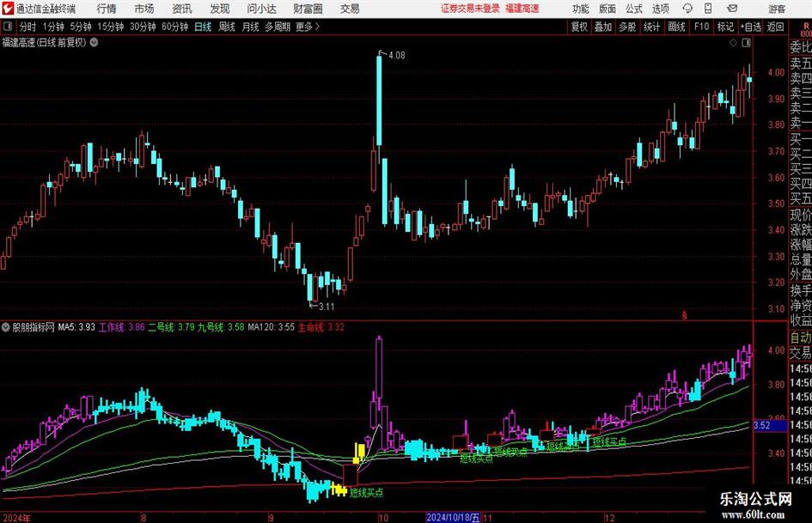Open the 版面 menu
Screen dimensions: 812x523
[607, 9]
